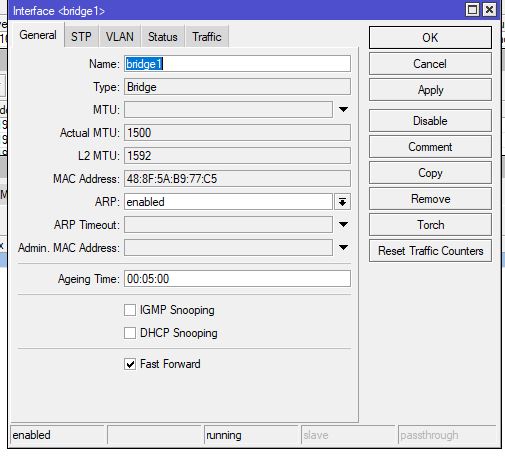The image size is (505, 457).
Task: Close the Interface bridge1 window
Action: [489, 9]
